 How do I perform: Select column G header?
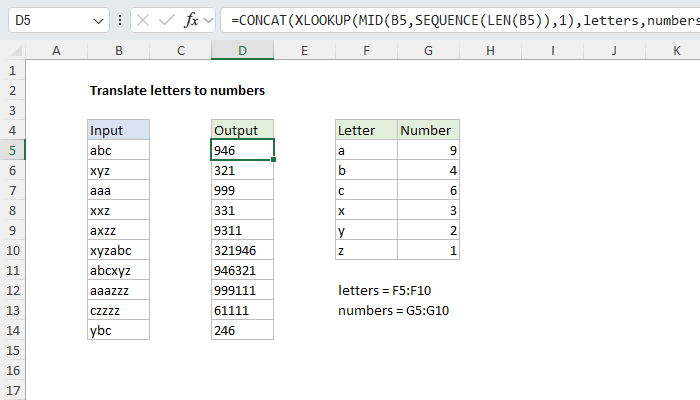[x=429, y=50]
